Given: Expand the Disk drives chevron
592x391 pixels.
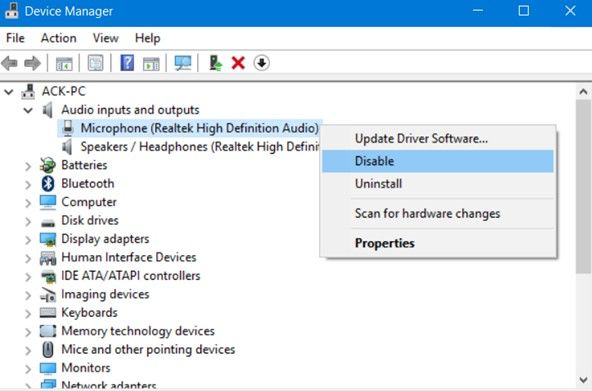Looking at the screenshot, I should pyautogui.click(x=28, y=222).
